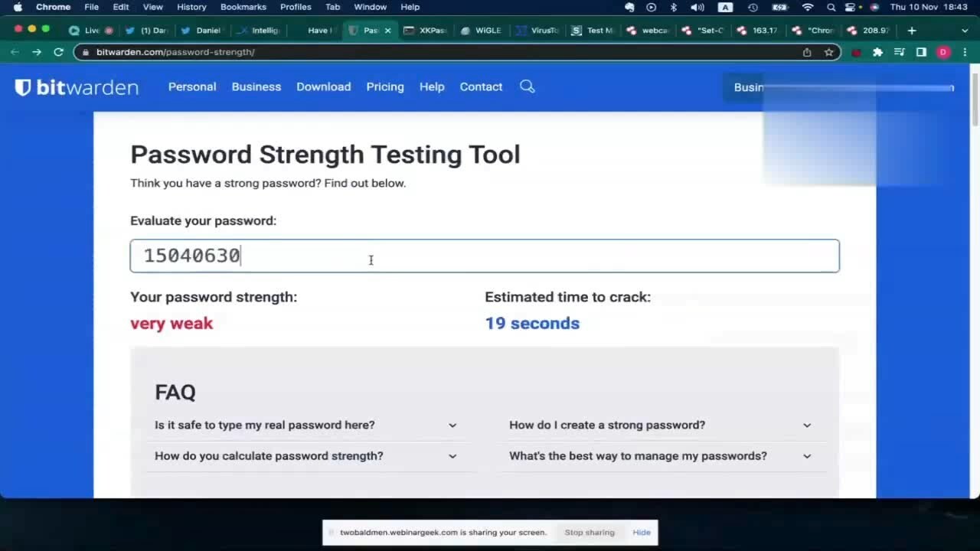This screenshot has width=980, height=551.
Task: Click the Bitwarden logo
Action: [x=77, y=86]
